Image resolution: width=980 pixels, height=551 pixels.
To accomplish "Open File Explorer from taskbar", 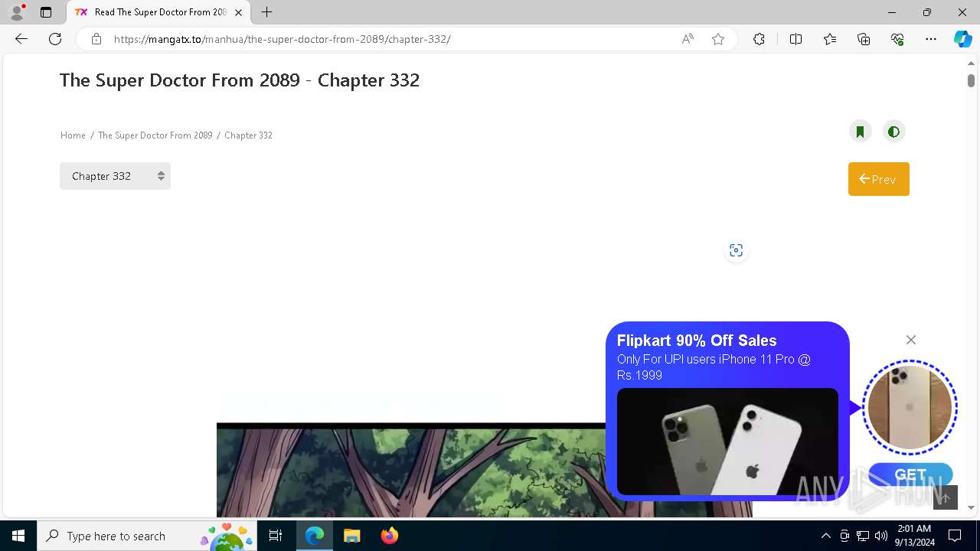I will pos(351,536).
